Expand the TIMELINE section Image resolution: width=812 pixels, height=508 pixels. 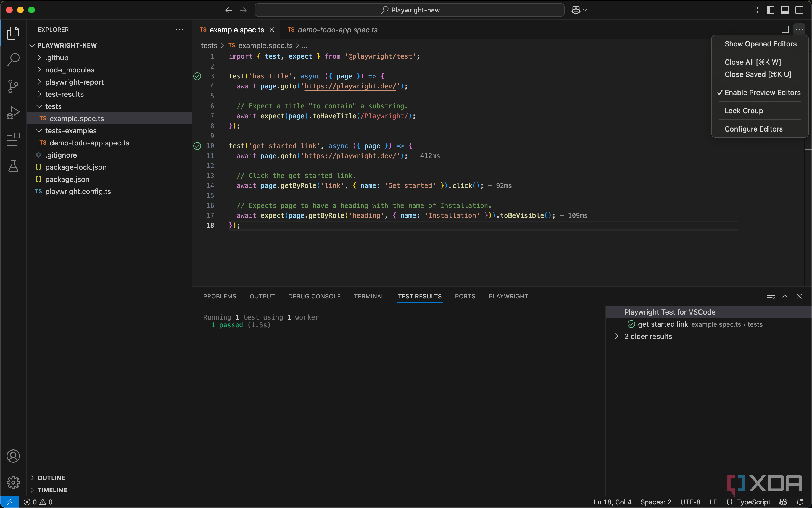(x=109, y=490)
